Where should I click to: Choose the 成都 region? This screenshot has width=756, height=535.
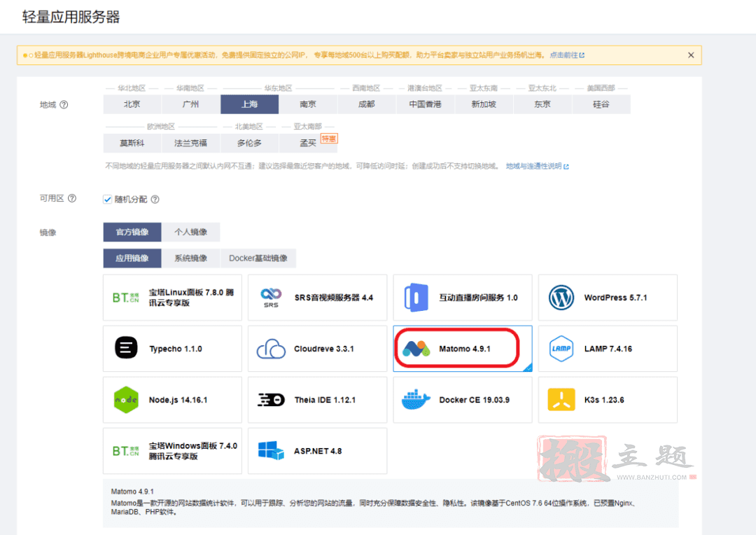point(366,104)
